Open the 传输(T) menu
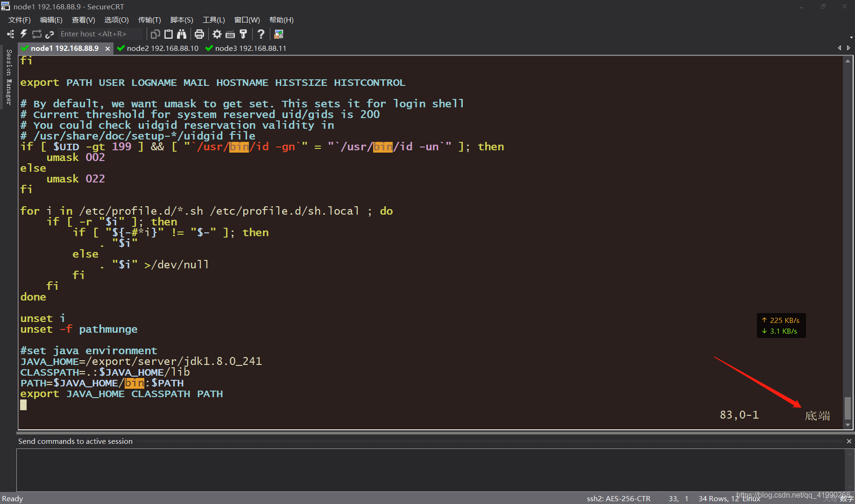Viewport: 855px width, 504px height. pyautogui.click(x=149, y=20)
